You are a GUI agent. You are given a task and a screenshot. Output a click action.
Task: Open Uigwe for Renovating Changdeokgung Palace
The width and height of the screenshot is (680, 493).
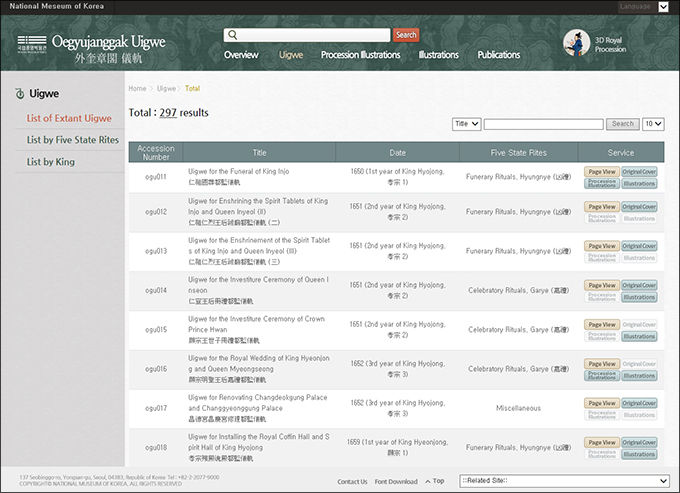click(258, 402)
